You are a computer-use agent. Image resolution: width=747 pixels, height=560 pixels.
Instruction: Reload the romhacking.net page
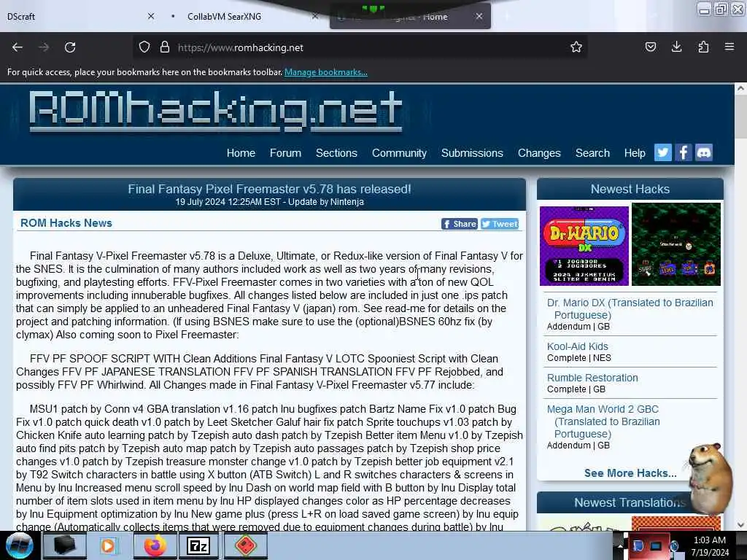click(70, 47)
